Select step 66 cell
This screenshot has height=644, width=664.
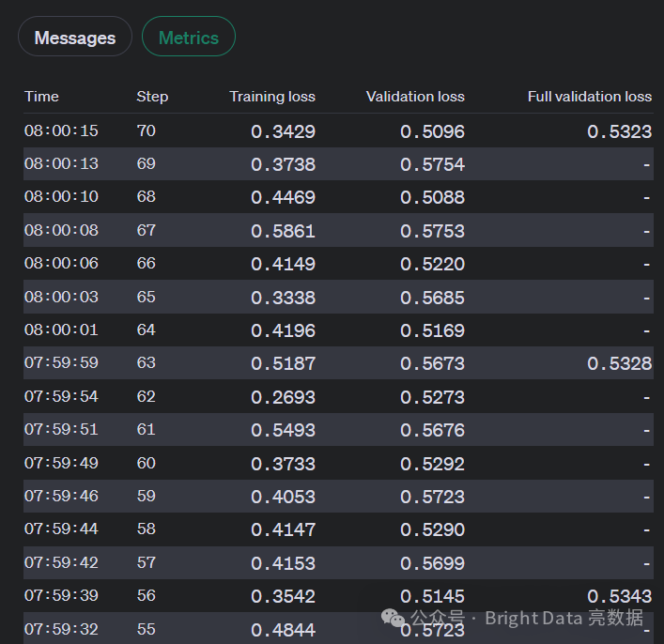[x=147, y=264]
